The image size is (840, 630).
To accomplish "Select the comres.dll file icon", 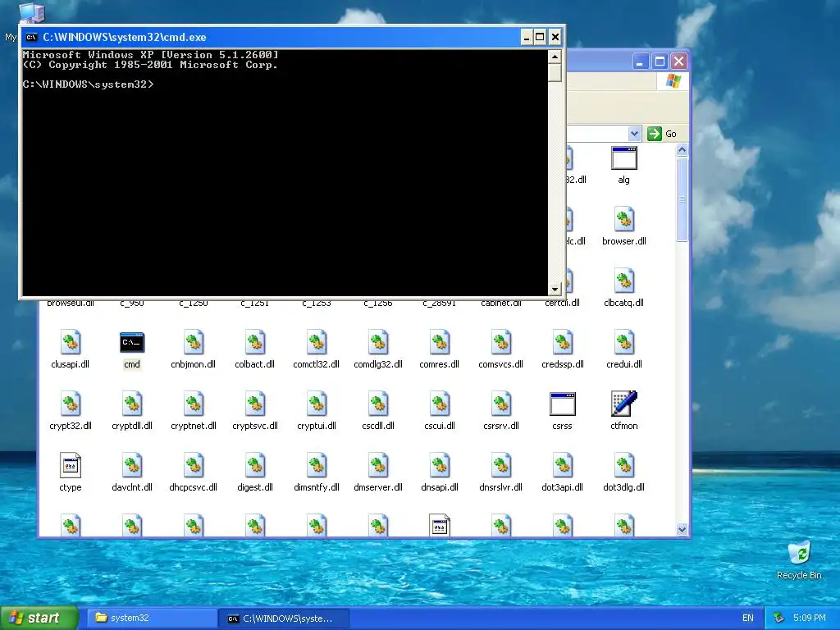I will [440, 343].
